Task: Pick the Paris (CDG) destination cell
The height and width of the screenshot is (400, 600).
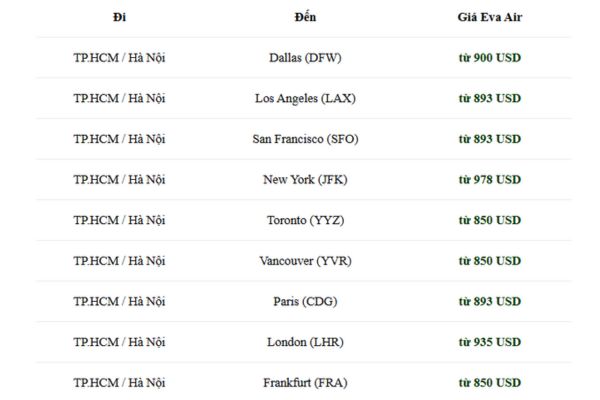Action: click(305, 301)
